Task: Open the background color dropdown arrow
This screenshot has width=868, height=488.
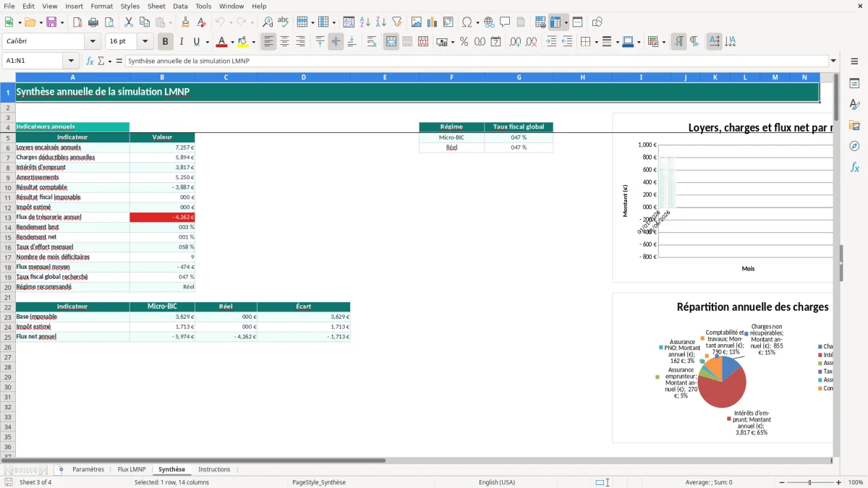Action: click(253, 42)
